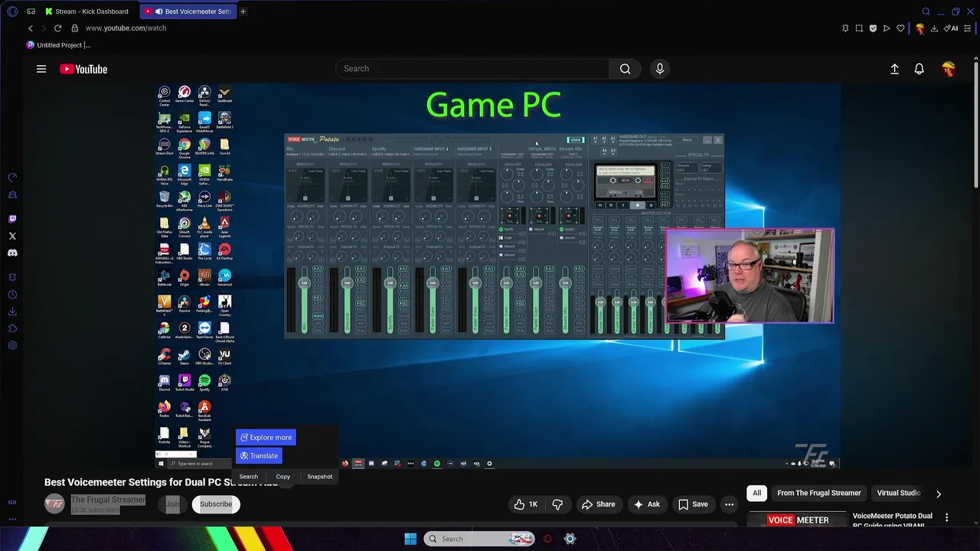Open the video three-dots more actions
The image size is (980, 551).
(x=730, y=504)
